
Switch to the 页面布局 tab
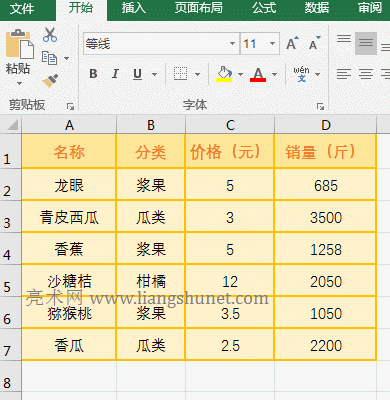(199, 8)
